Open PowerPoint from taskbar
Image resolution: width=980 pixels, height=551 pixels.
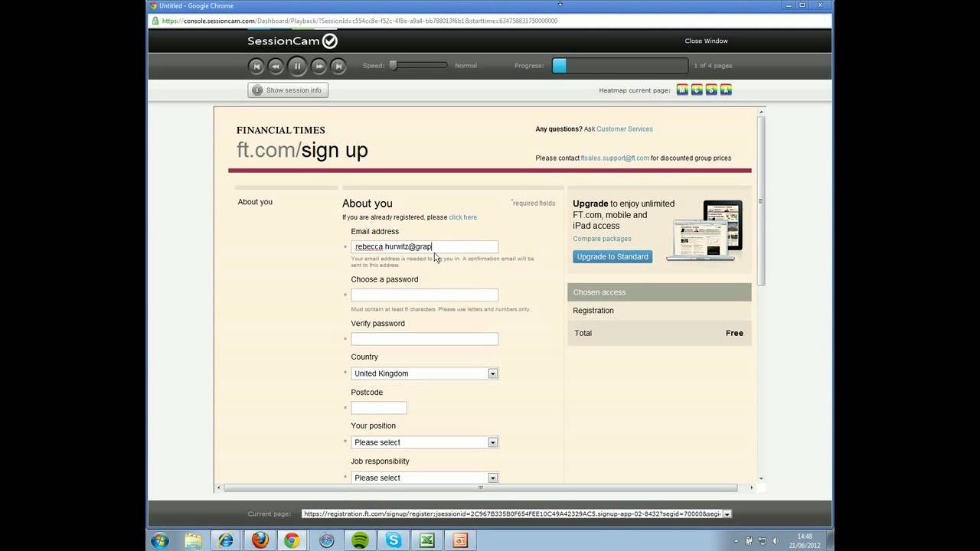460,541
